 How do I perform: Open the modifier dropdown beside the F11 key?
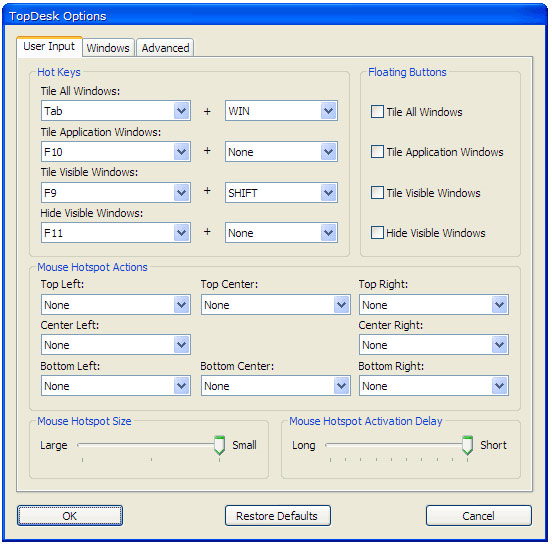[x=281, y=233]
